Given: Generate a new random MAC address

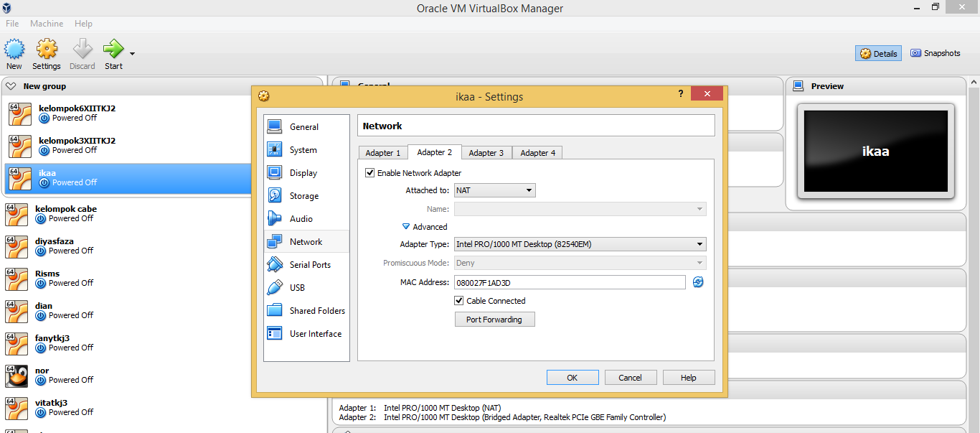Looking at the screenshot, I should (698, 282).
